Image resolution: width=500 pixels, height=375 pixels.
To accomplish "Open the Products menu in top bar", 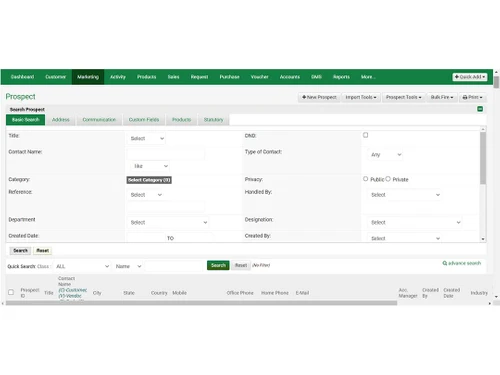I will point(147,77).
